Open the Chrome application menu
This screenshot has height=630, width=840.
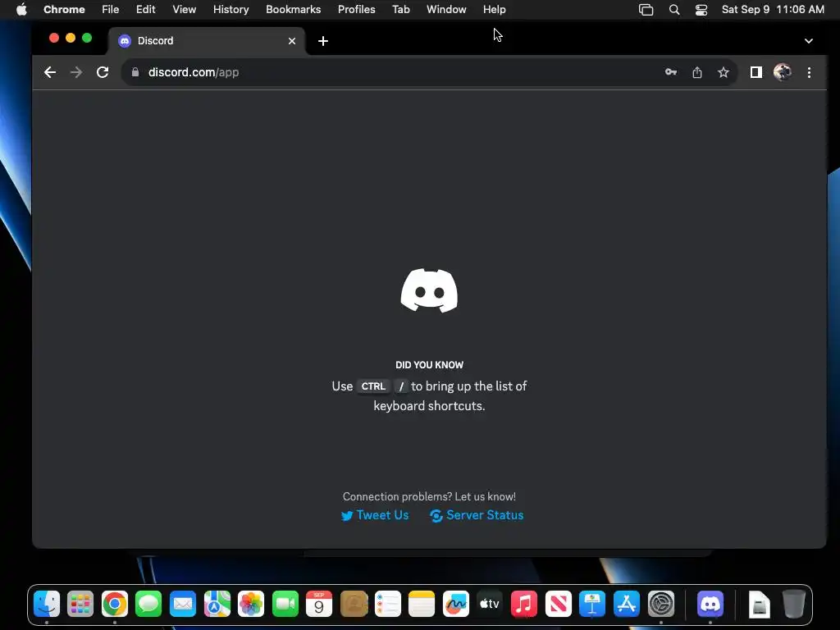64,10
